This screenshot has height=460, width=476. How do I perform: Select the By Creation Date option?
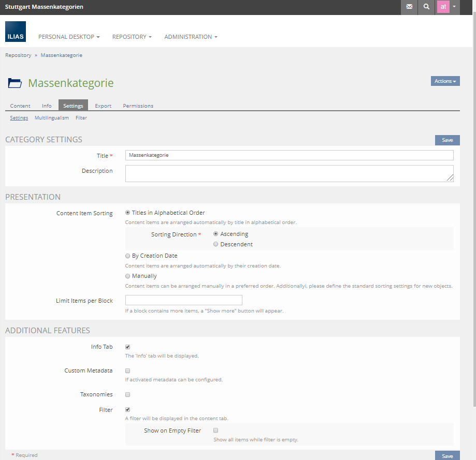(128, 256)
